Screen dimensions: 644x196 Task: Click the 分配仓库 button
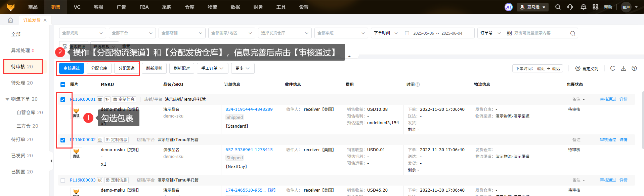click(99, 68)
